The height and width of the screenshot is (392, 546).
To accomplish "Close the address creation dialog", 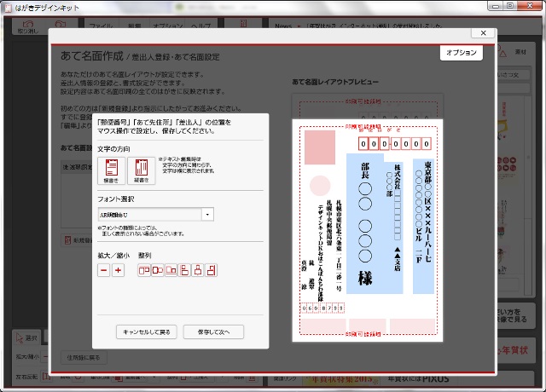I will click(483, 33).
